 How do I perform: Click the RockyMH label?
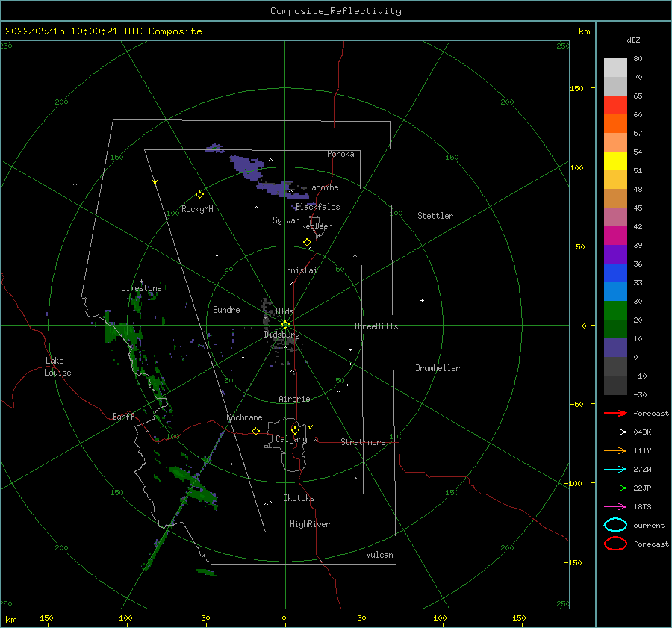pyautogui.click(x=197, y=209)
